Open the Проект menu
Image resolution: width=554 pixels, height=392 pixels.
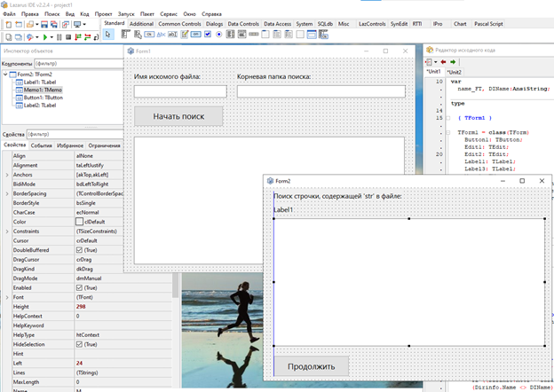click(x=104, y=15)
